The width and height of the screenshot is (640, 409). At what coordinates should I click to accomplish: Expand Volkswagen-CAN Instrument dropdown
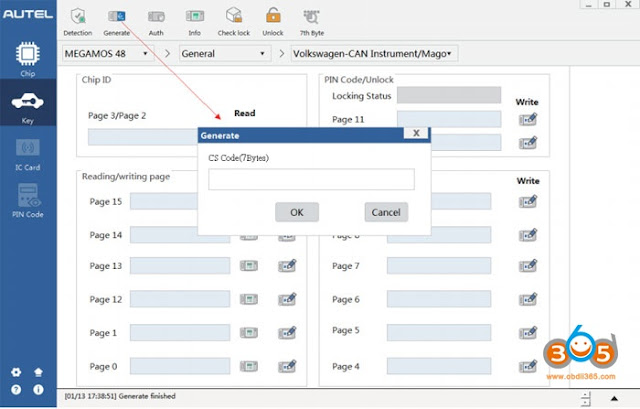[374, 53]
